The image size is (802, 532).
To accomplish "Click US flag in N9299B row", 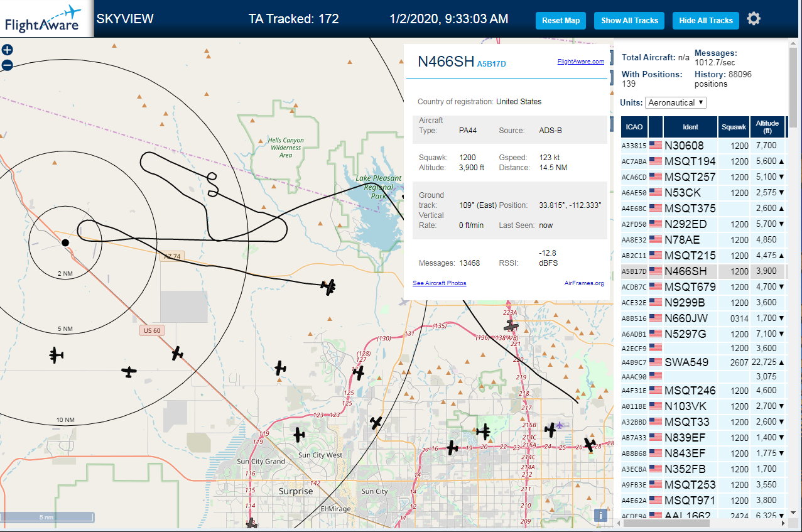I will (x=656, y=302).
